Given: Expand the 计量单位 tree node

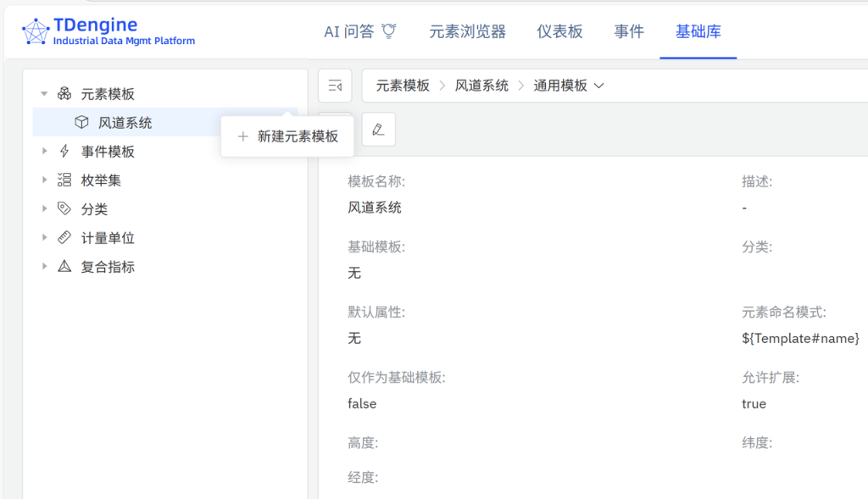Looking at the screenshot, I should click(x=44, y=238).
